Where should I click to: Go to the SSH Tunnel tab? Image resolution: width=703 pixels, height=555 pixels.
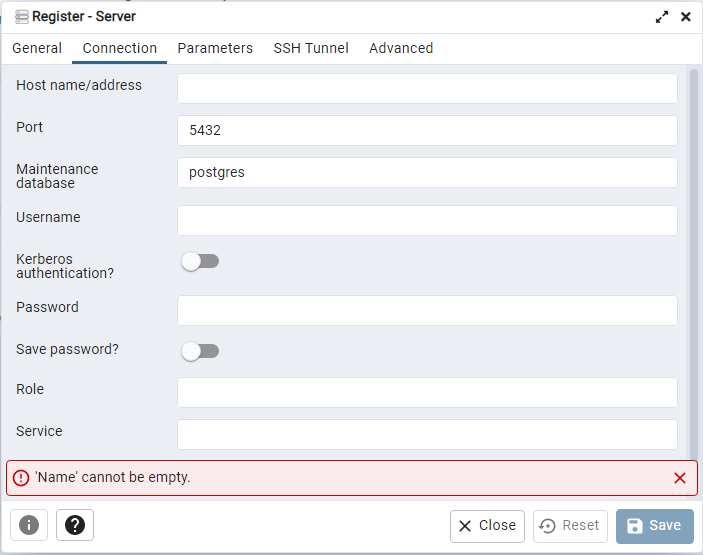311,48
